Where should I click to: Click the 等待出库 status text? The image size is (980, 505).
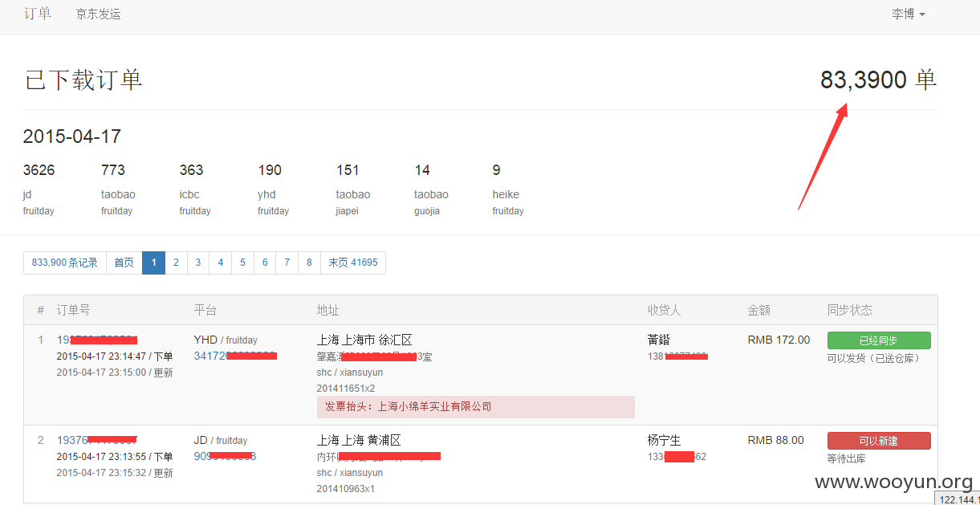point(847,458)
